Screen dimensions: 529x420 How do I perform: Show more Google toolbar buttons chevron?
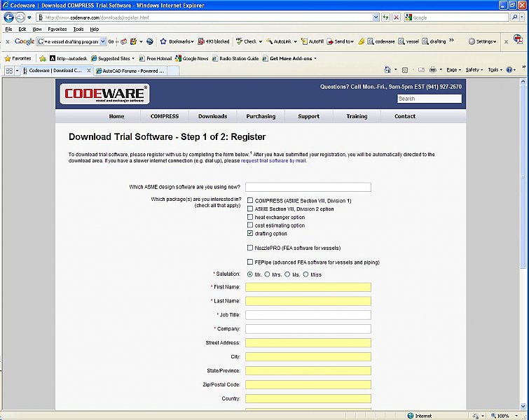coord(452,41)
